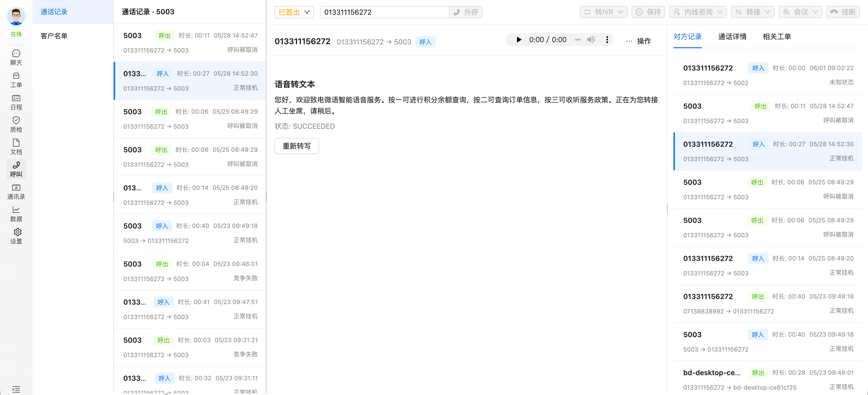Select the 客户名单 menu item
The image size is (868, 395).
coord(73,36)
